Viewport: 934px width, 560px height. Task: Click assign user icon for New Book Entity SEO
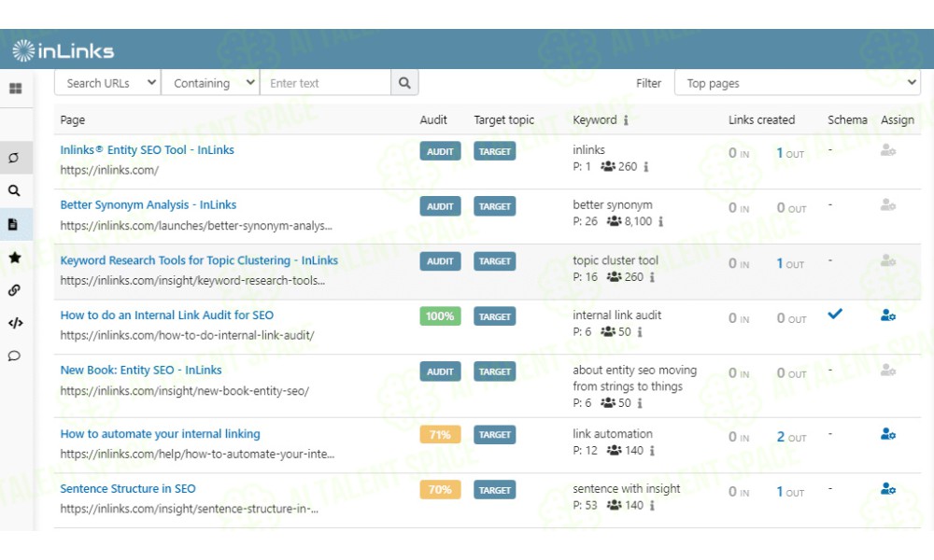(888, 371)
